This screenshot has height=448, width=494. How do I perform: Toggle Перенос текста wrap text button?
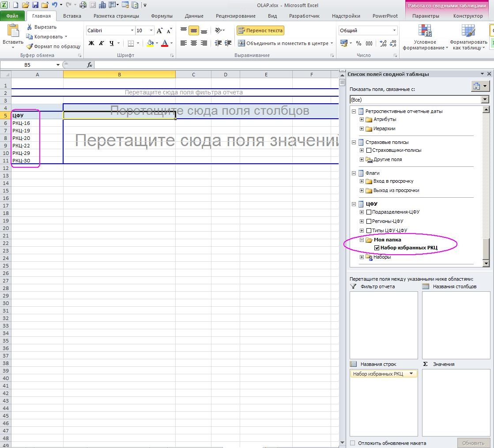click(x=260, y=30)
